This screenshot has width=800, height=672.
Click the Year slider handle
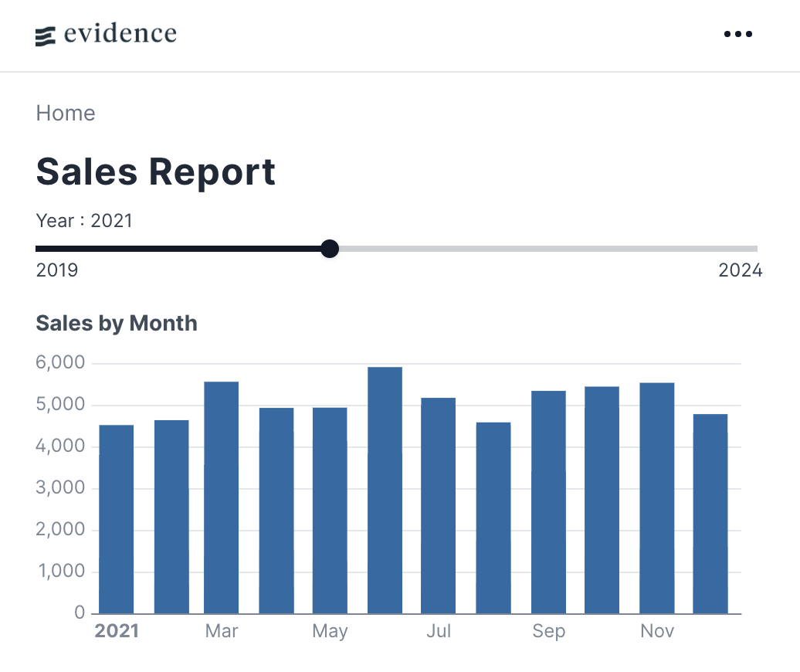pyautogui.click(x=330, y=249)
